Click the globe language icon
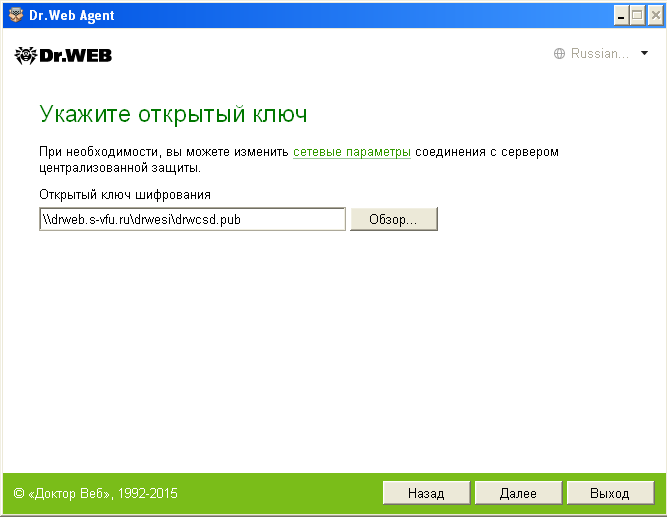Image resolution: width=667 pixels, height=518 pixels. pos(559,54)
